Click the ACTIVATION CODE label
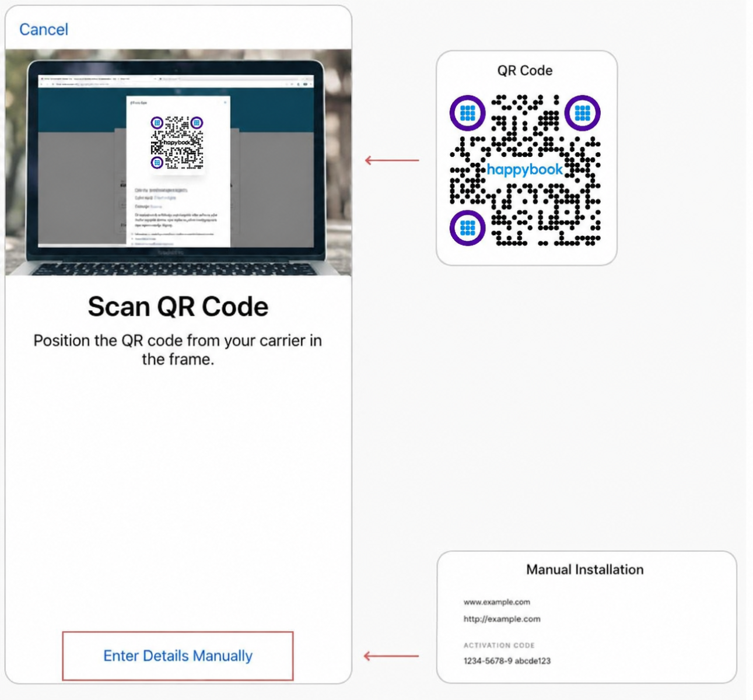 pos(499,645)
